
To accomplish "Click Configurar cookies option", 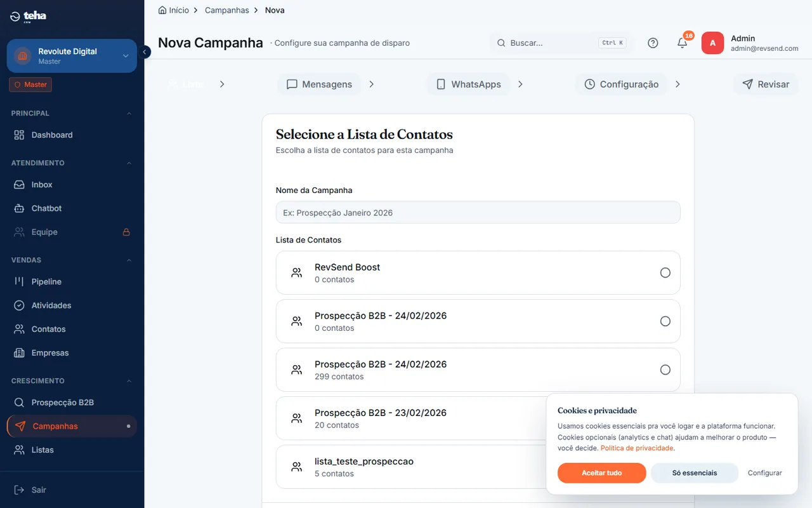I will pyautogui.click(x=765, y=473).
